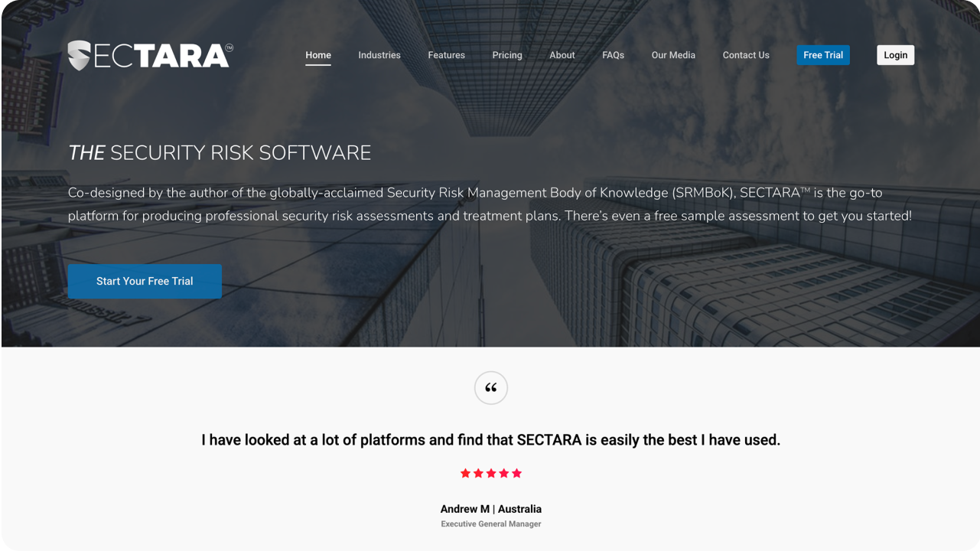980x551 pixels.
Task: Click the Start Your Free Trial button
Action: pos(145,281)
